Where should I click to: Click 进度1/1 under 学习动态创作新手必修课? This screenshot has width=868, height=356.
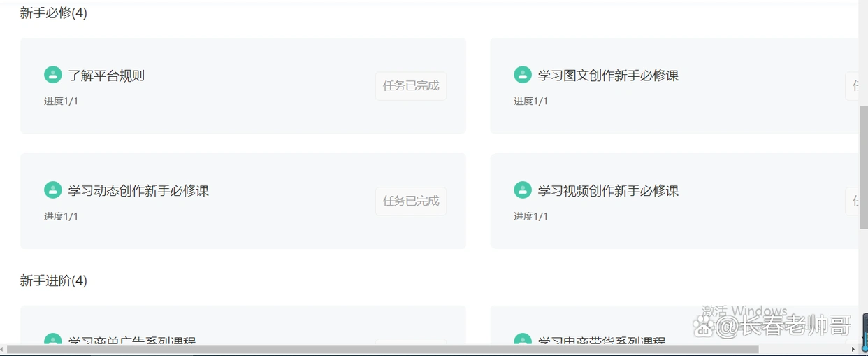(61, 216)
